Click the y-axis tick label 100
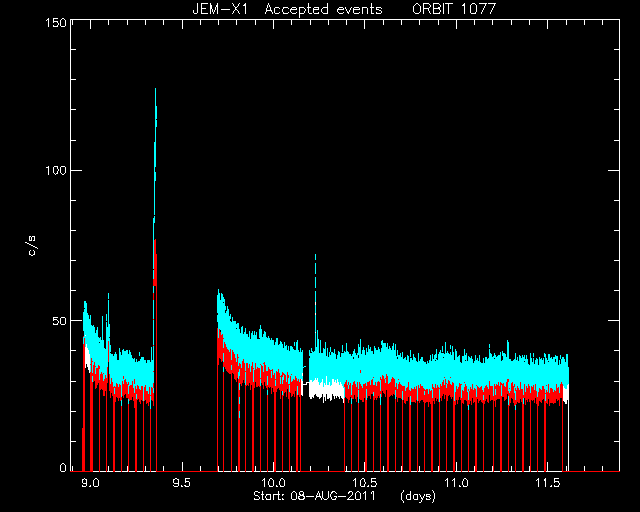 [x=56, y=170]
